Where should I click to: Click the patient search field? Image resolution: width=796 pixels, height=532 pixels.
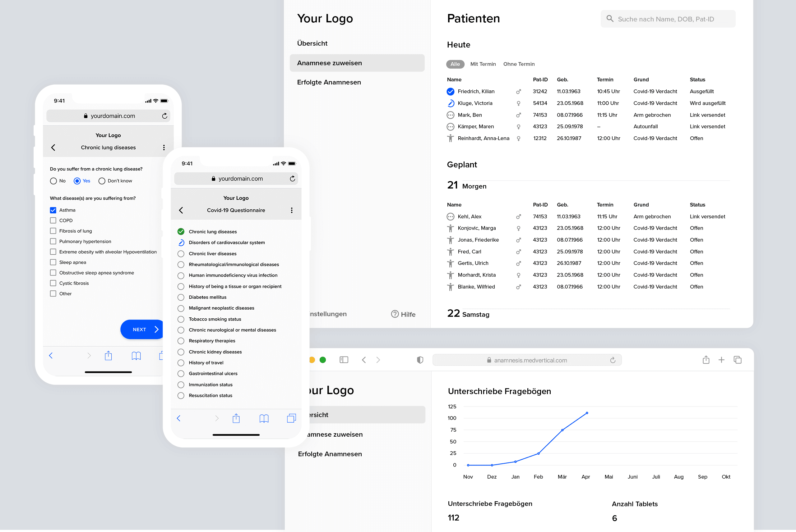pyautogui.click(x=668, y=19)
